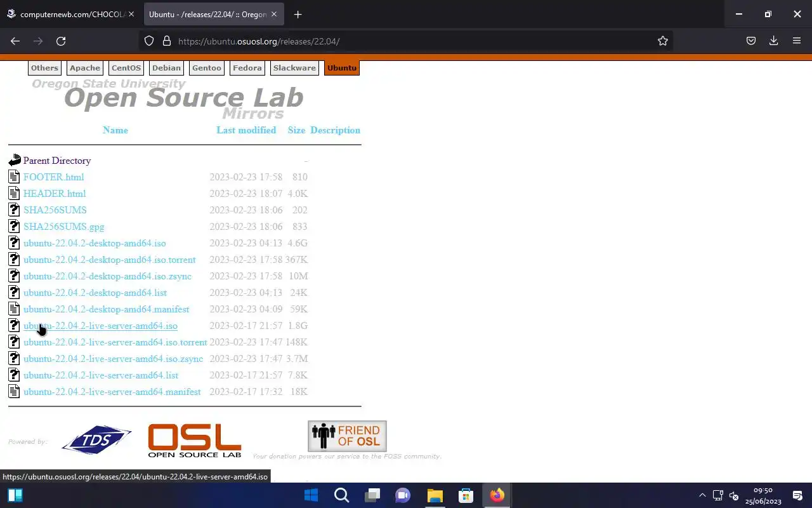The width and height of the screenshot is (812, 508).
Task: Reload the current page
Action: coord(61,41)
